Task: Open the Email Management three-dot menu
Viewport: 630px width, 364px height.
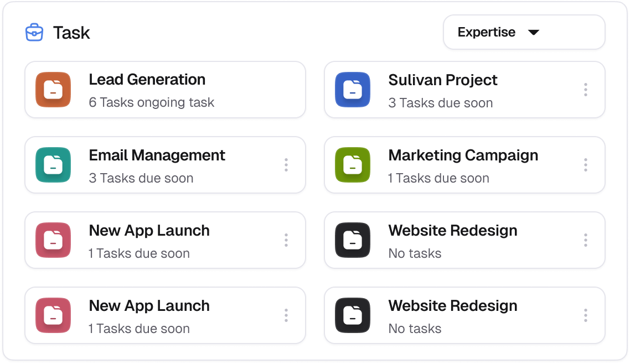Action: tap(286, 165)
